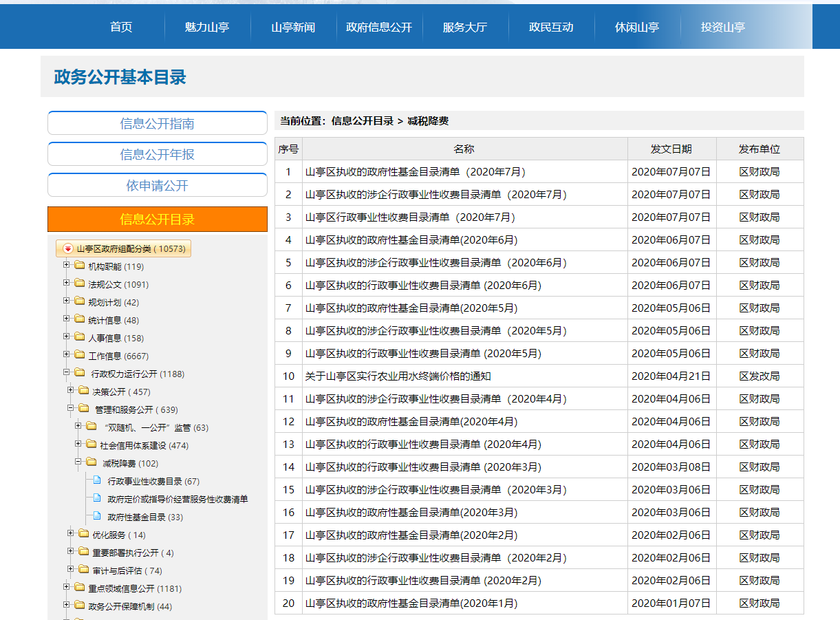Click the folder icon next to 优化服务
Screen dimensions: 840x620
[x=83, y=534]
